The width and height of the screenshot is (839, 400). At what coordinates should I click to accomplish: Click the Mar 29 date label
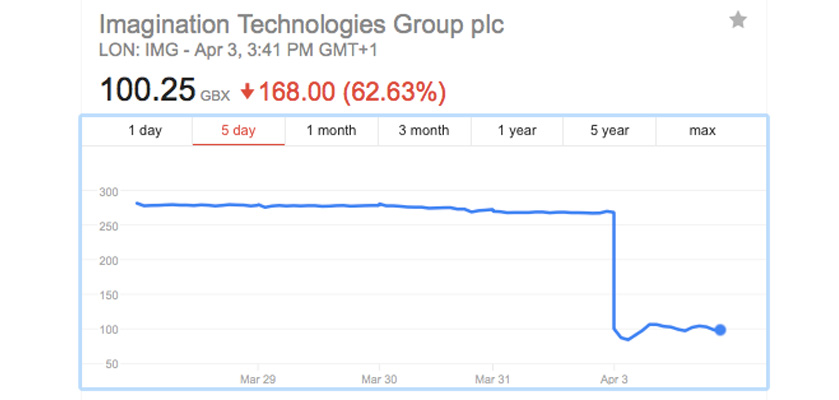pos(257,379)
